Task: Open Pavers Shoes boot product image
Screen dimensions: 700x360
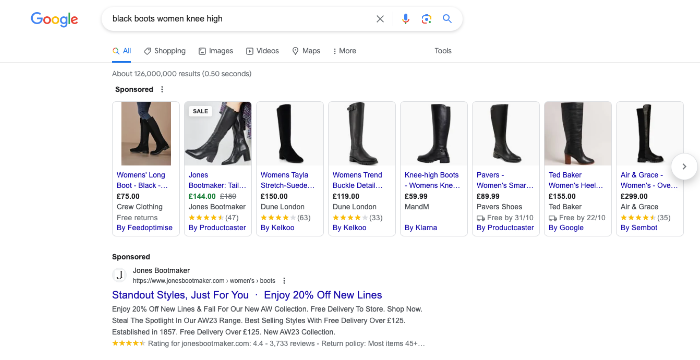Action: [506, 134]
